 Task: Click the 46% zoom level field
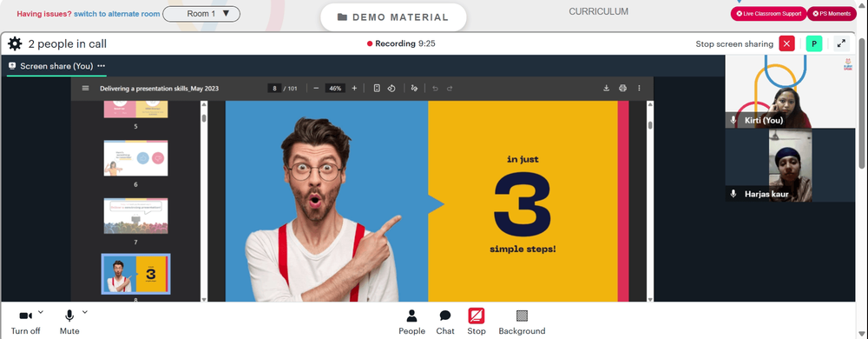click(335, 88)
